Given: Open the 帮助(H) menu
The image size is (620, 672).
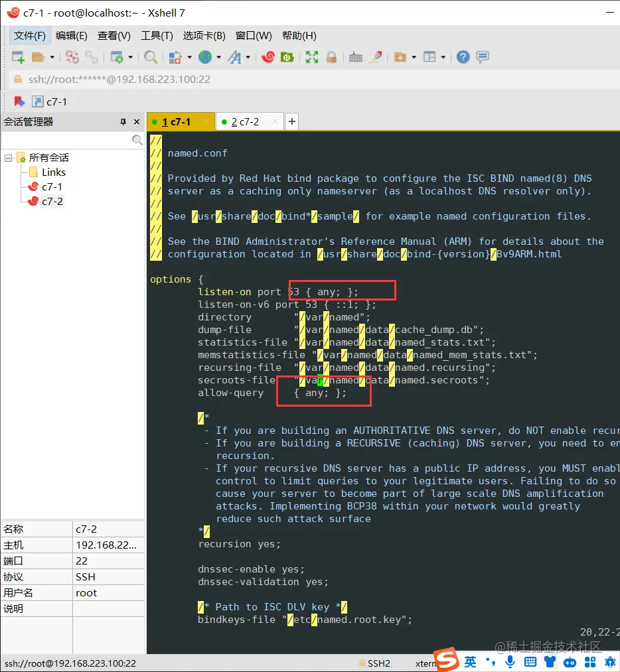Looking at the screenshot, I should [x=299, y=36].
